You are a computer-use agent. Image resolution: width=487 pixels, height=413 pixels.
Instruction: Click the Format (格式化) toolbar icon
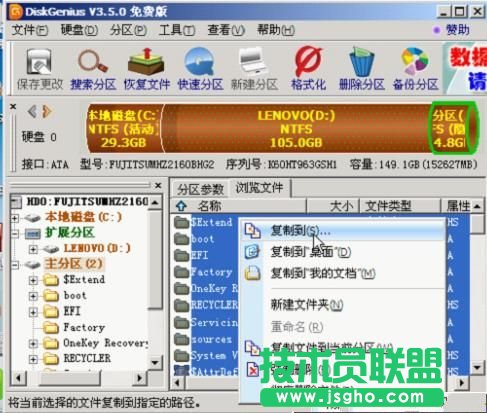tap(308, 69)
